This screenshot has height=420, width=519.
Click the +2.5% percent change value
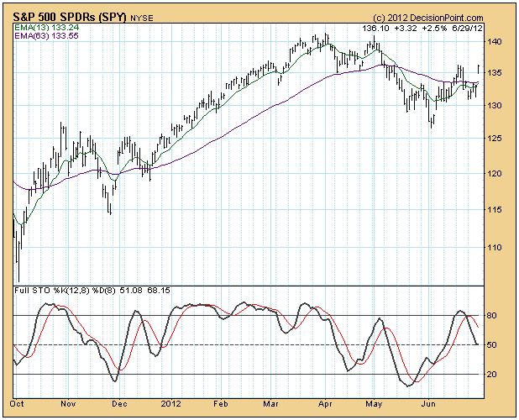point(434,28)
